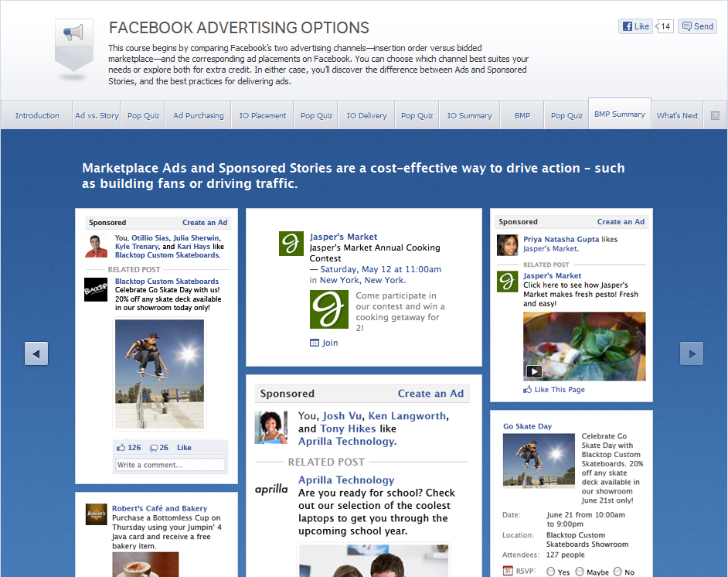Go to previous slide arrow
This screenshot has height=577, width=728.
(36, 353)
